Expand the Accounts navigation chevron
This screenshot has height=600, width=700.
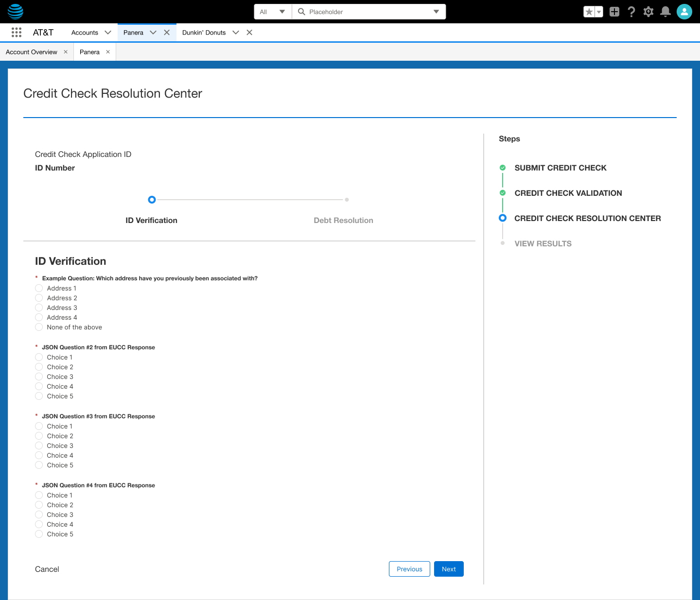point(108,33)
